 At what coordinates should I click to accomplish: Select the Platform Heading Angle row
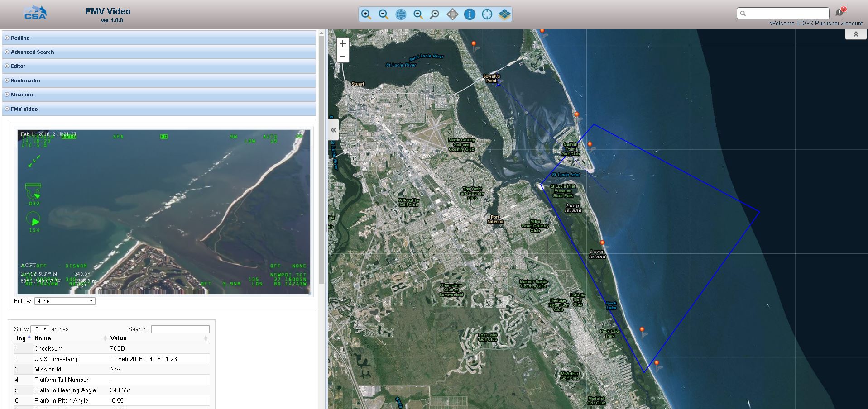(112, 390)
